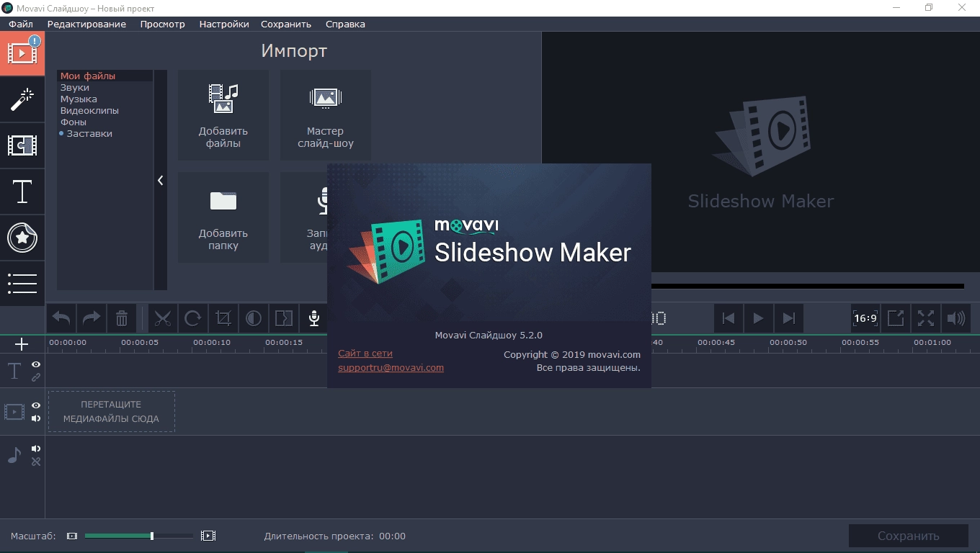980x553 pixels.
Task: Click the Split scissors tool
Action: coord(163,318)
